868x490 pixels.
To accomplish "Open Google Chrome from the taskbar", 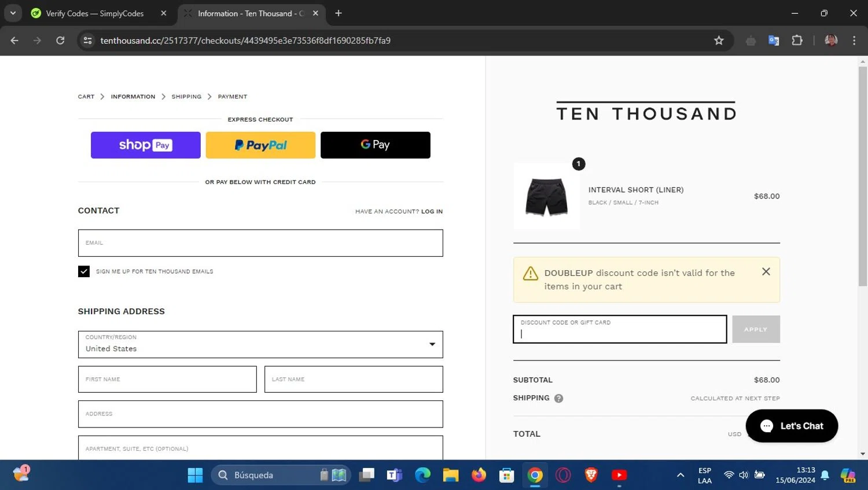I will pos(535,475).
